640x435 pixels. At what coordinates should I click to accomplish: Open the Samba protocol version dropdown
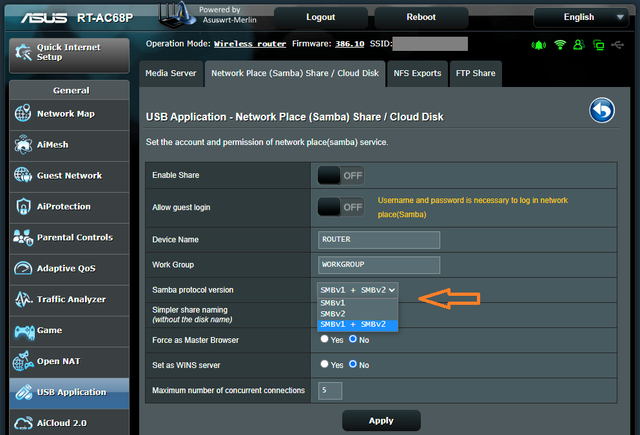(x=357, y=290)
